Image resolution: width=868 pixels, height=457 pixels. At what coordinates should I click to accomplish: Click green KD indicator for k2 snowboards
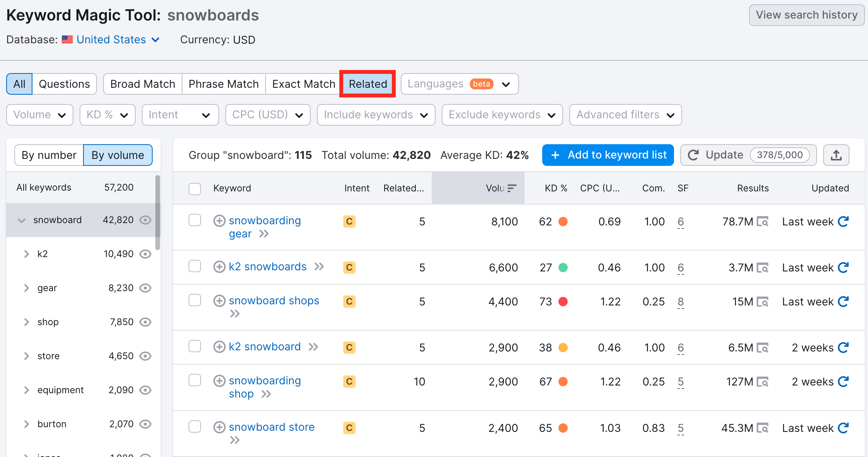coord(563,268)
